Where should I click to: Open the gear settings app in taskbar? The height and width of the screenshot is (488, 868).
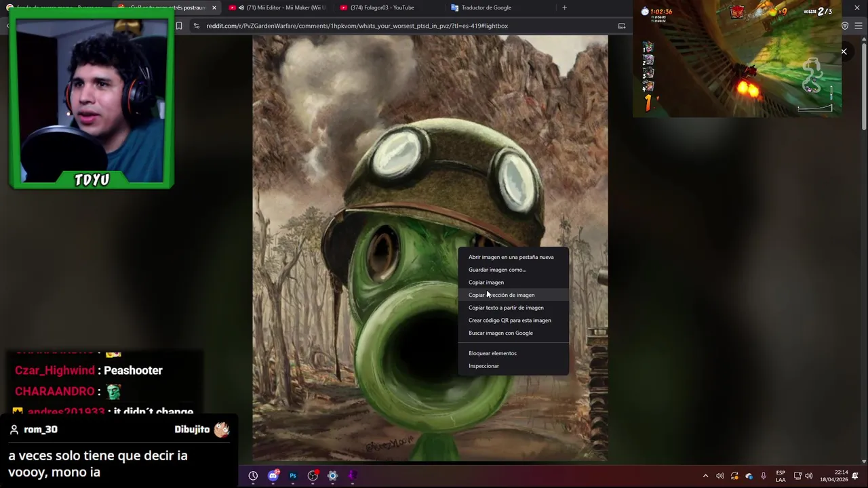[x=332, y=476]
